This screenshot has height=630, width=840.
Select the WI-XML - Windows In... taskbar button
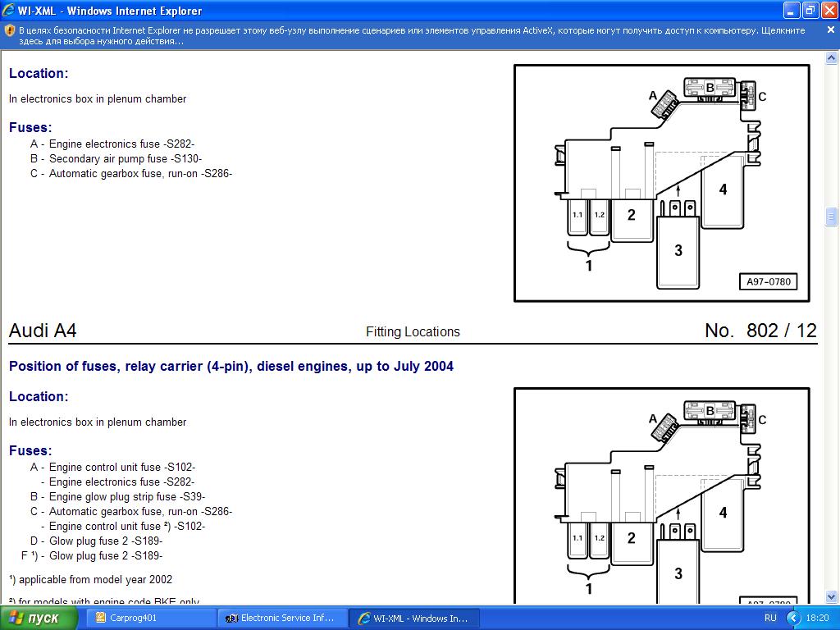pyautogui.click(x=414, y=619)
